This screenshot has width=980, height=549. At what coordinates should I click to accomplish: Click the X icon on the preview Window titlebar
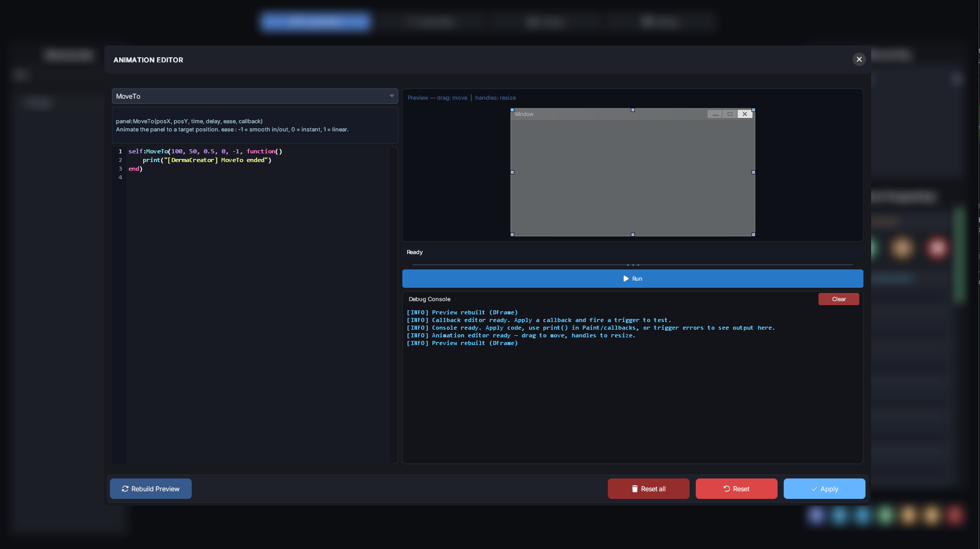pos(744,114)
